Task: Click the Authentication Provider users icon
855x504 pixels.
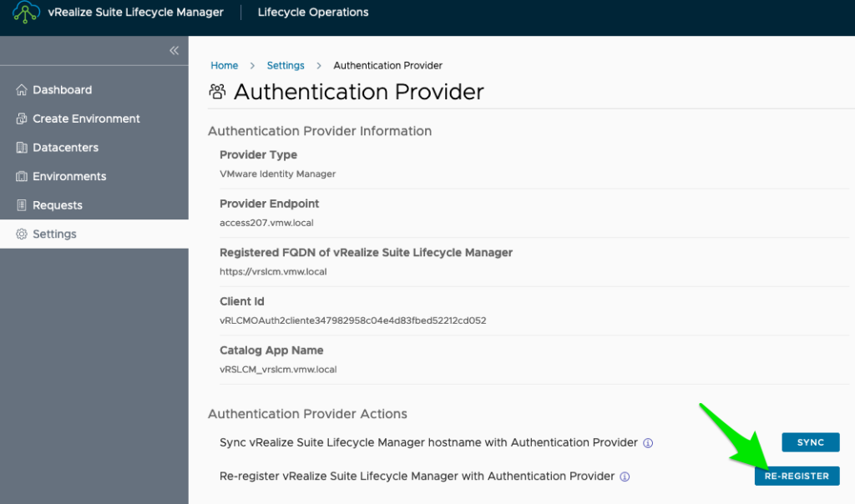Action: pos(217,92)
